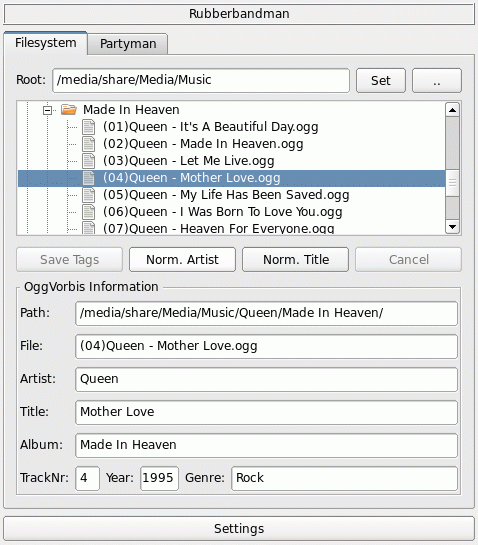Select "(03)Queen - Let Me Live.ogg"
478x545 pixels.
click(x=189, y=161)
